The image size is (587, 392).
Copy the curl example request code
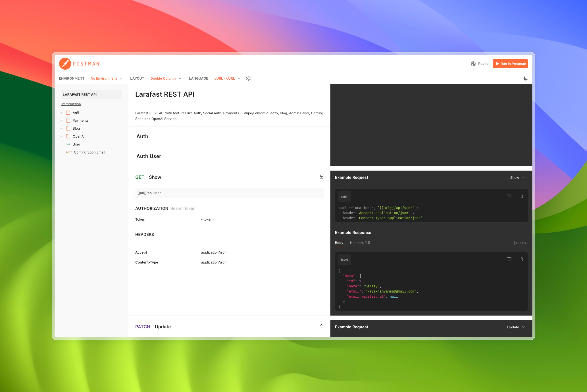pos(521,196)
